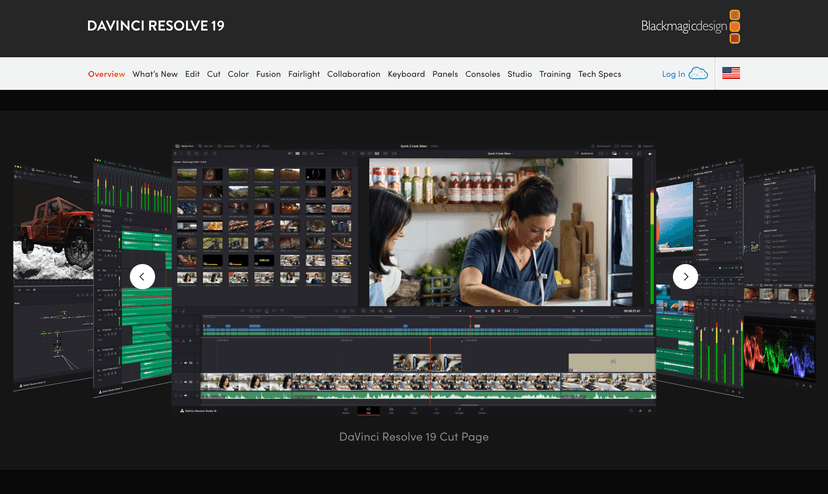Open the Fairlight section
The width and height of the screenshot is (828, 494).
(x=304, y=74)
